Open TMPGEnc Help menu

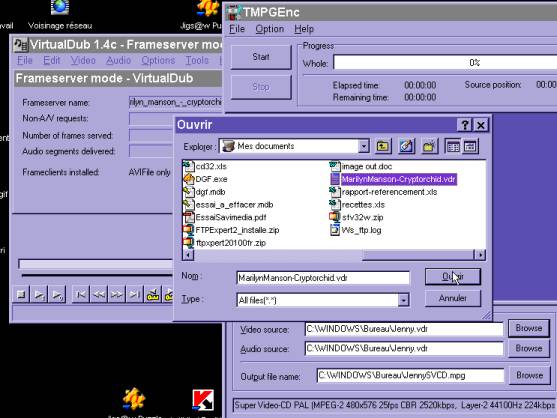pyautogui.click(x=304, y=29)
